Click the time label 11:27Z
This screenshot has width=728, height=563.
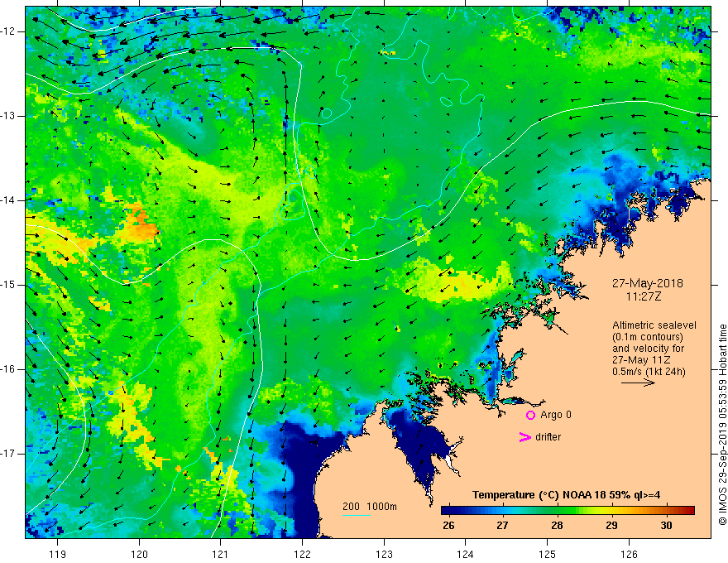[x=643, y=296]
